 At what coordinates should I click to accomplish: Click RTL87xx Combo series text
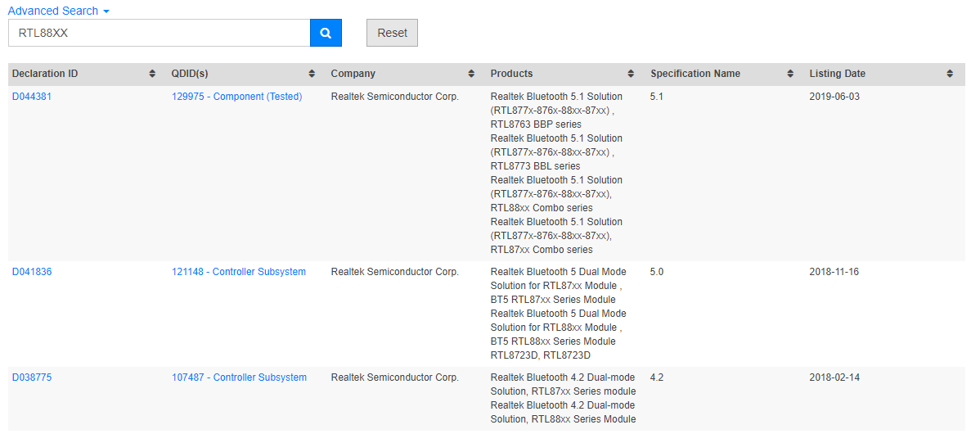point(542,249)
